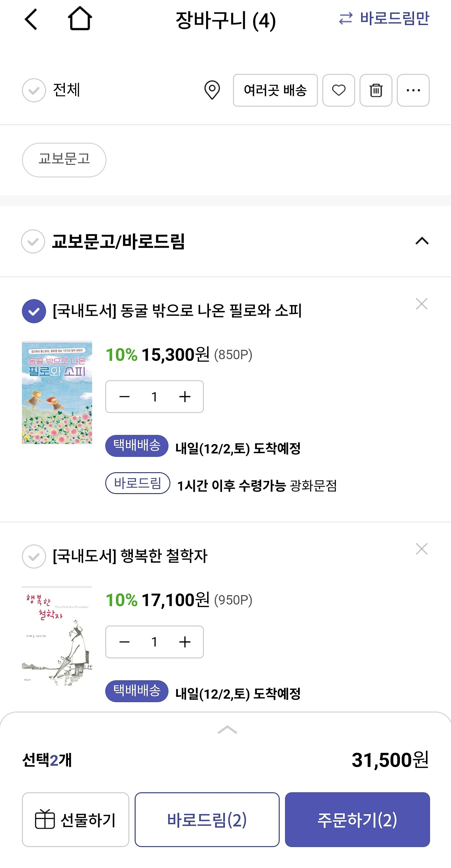Collapse the 교보문고/바로드림 section chevron

click(422, 241)
